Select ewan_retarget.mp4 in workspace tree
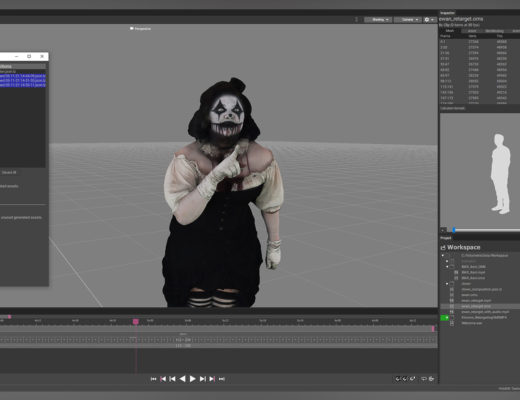 [x=476, y=301]
